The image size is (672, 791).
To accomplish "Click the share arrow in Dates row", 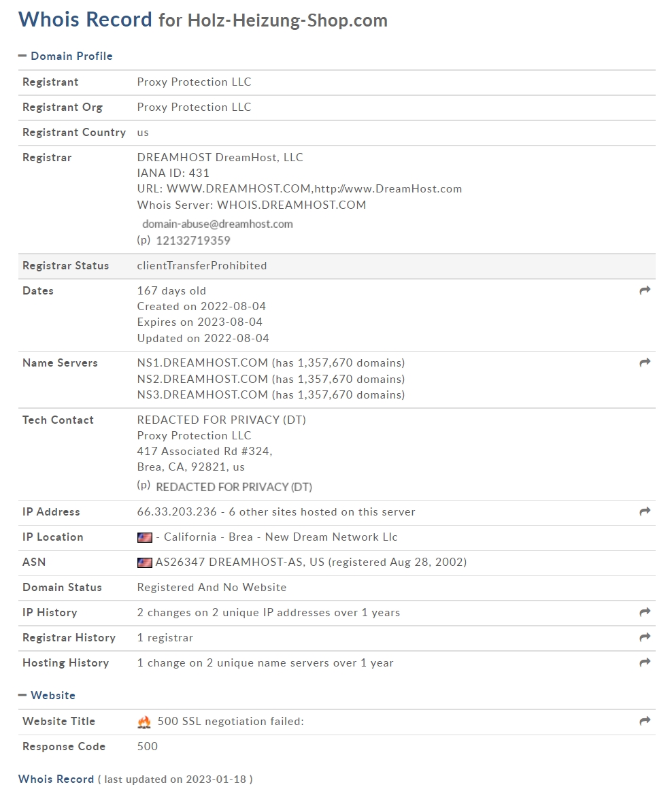I will 645,290.
